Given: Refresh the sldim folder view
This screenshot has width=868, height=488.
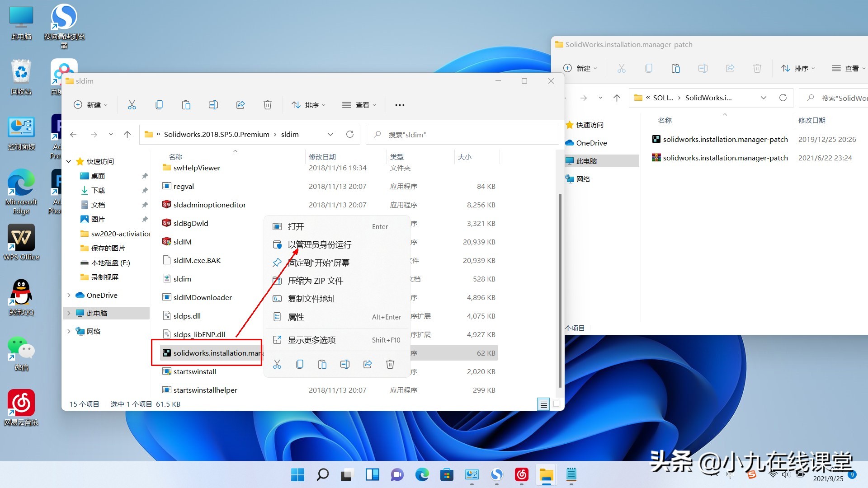Looking at the screenshot, I should [x=350, y=134].
